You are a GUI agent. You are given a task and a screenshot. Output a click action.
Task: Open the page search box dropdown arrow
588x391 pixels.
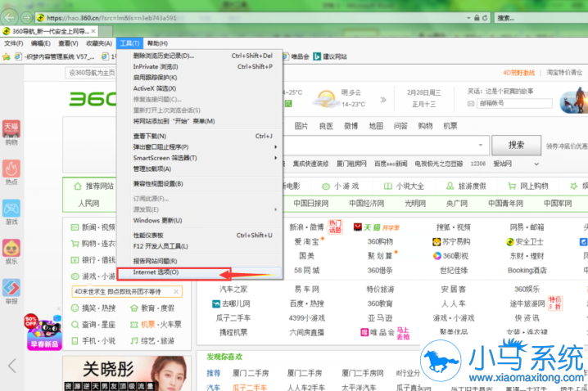tap(481, 145)
